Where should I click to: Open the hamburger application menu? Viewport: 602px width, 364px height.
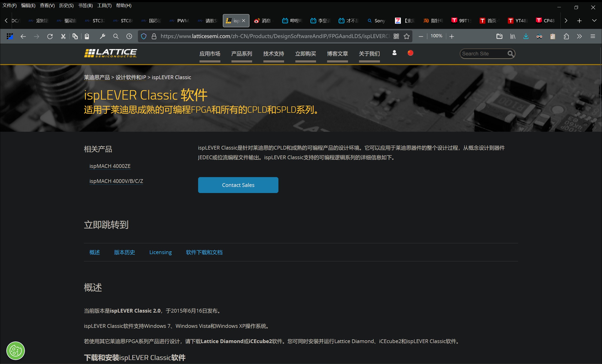point(593,36)
